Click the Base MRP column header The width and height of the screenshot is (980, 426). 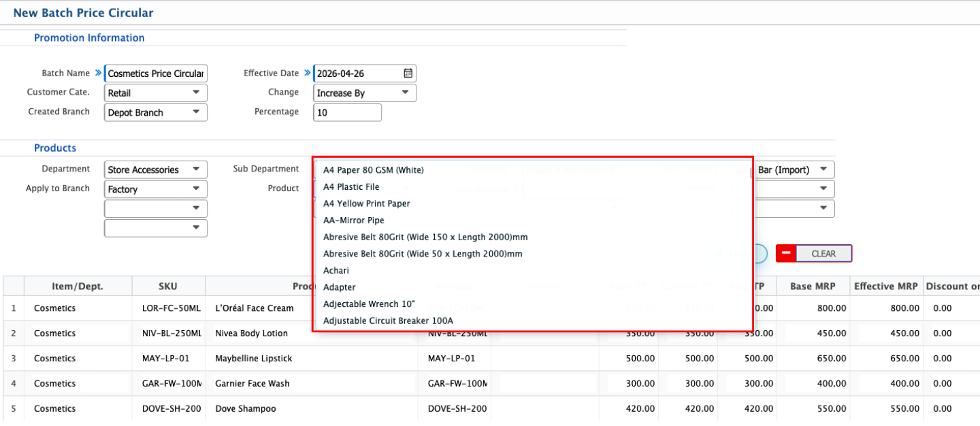click(813, 286)
